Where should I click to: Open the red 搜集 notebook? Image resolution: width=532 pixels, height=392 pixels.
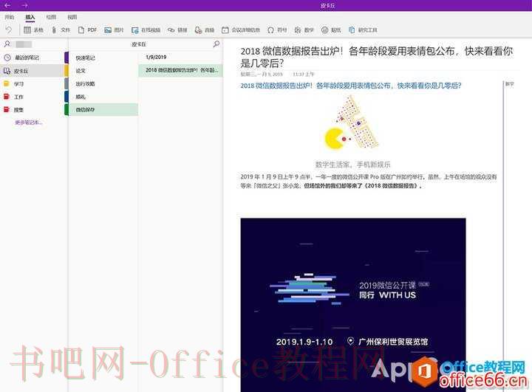pos(33,109)
